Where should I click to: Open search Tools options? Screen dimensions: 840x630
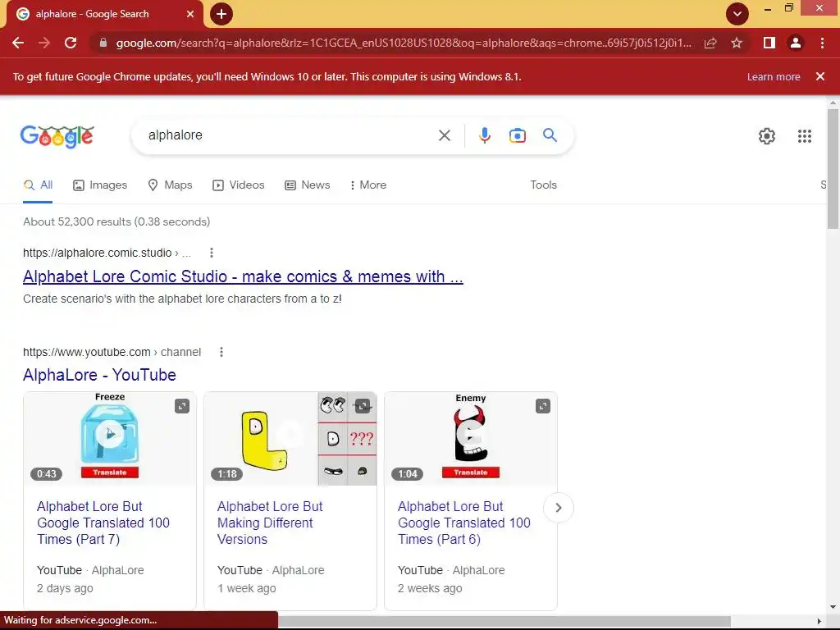[543, 185]
